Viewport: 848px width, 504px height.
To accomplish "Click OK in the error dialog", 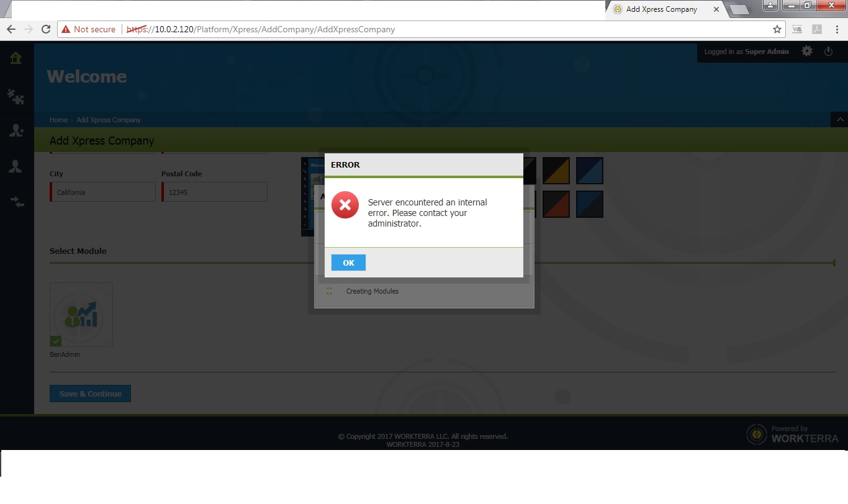I will (348, 263).
